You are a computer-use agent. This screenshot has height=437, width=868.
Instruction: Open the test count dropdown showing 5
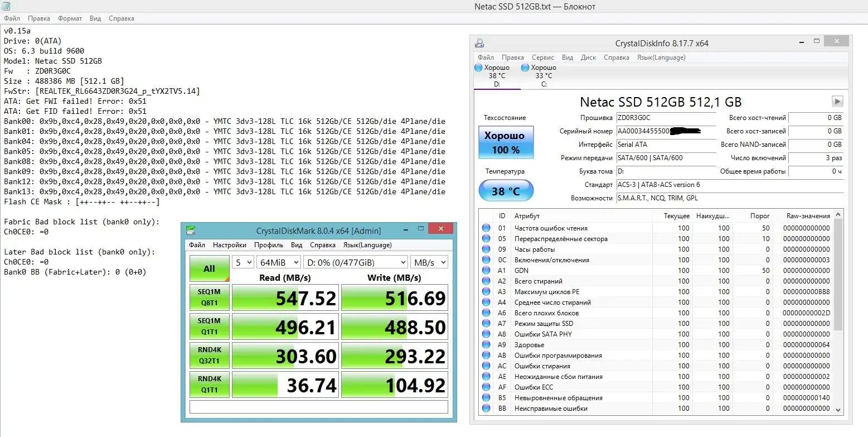coord(243,262)
